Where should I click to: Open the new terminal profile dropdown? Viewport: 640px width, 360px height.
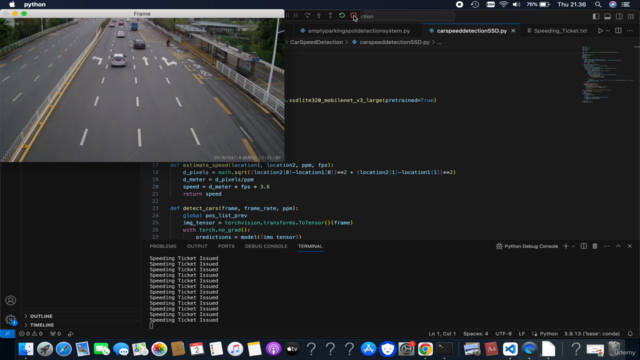coord(573,246)
